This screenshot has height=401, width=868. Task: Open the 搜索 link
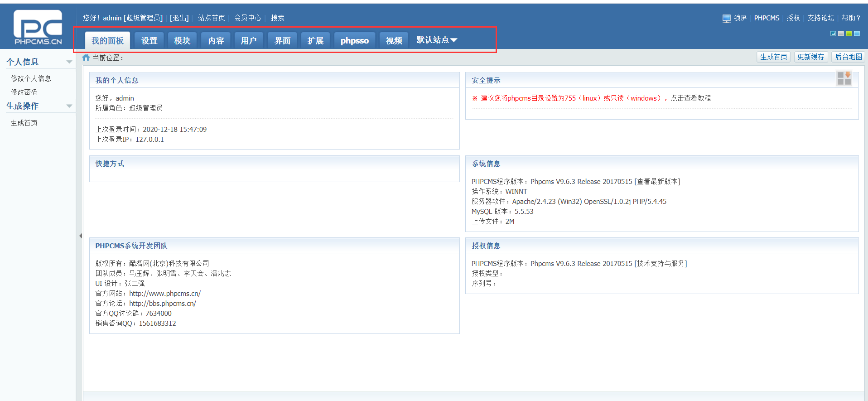278,18
